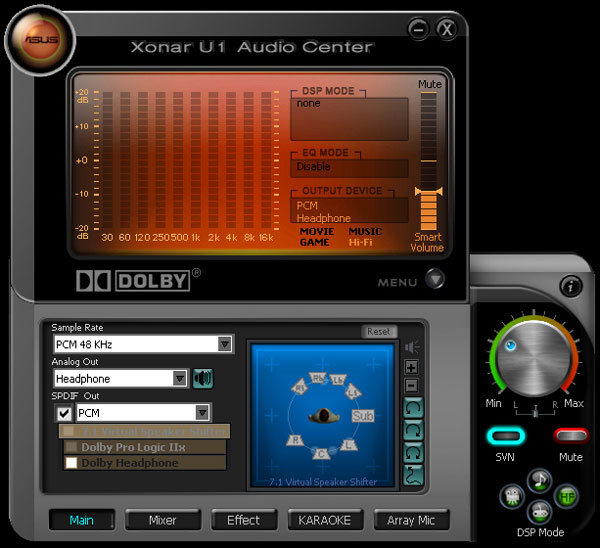Click Mute label above Smart Volume meter
The width and height of the screenshot is (600, 548).
[430, 84]
